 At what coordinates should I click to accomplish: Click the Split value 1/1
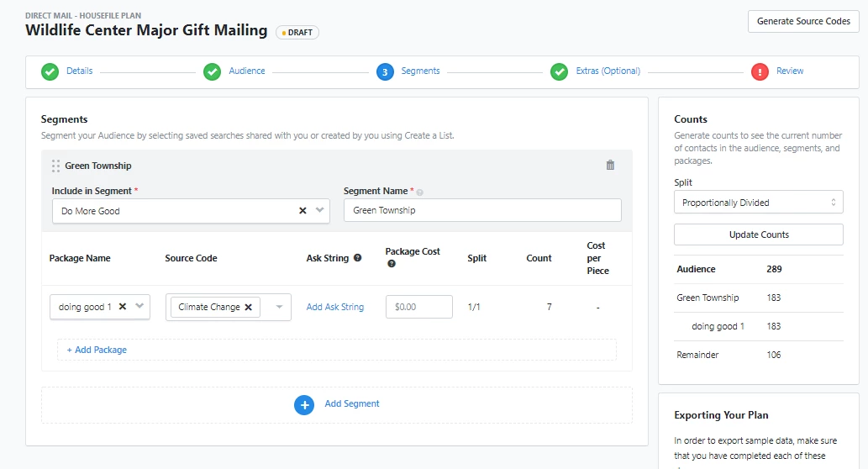click(x=474, y=307)
